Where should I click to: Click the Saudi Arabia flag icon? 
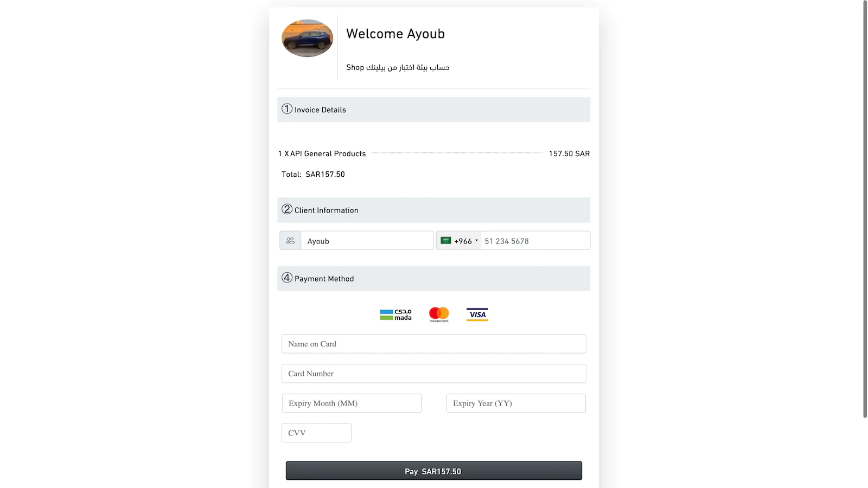[446, 241]
